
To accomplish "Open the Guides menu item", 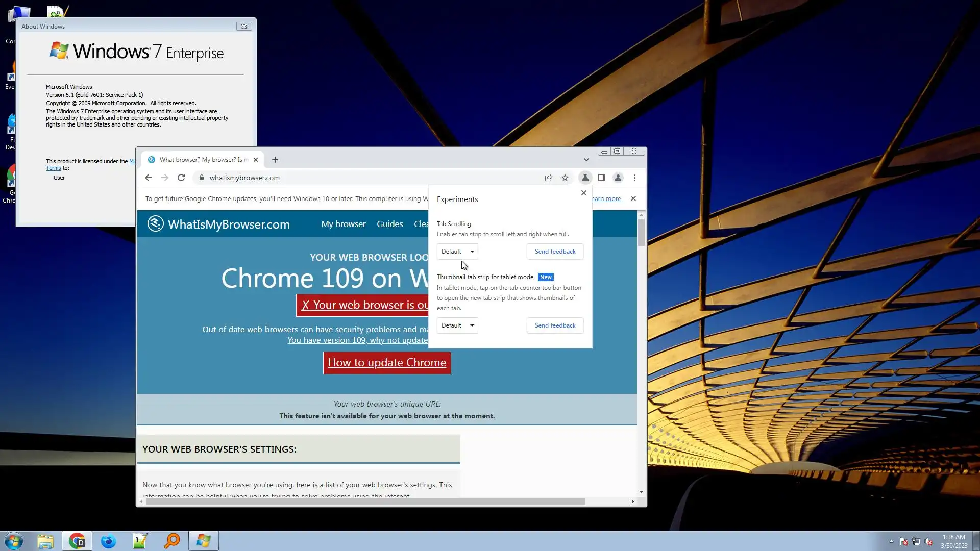I will [389, 224].
